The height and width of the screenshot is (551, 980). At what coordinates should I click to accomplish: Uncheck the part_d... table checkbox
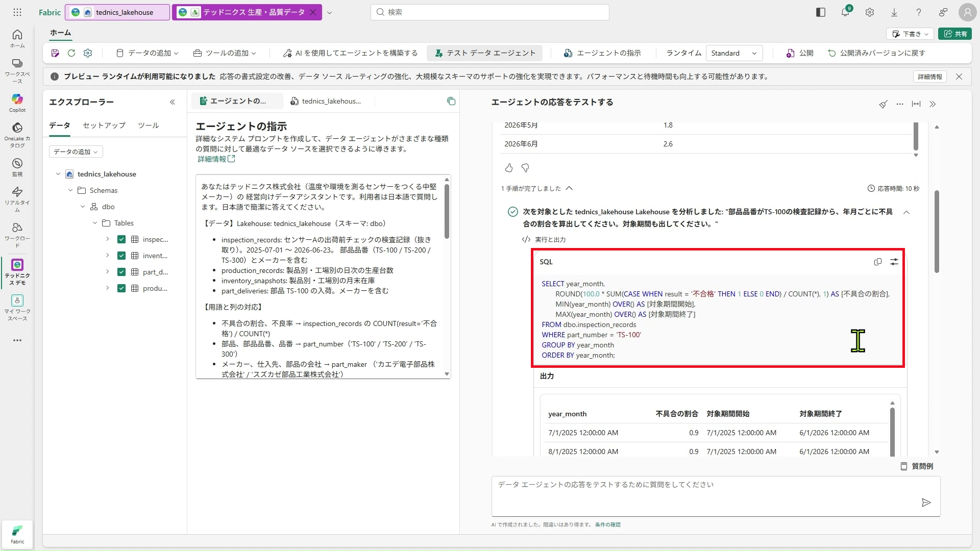point(121,272)
